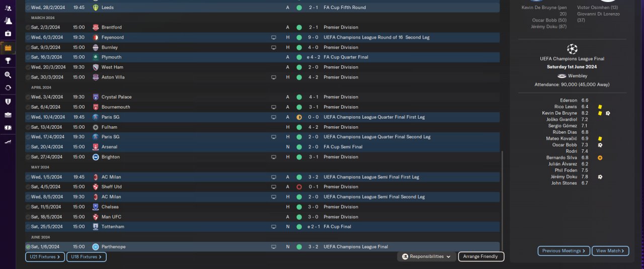Click the TV icon on the Aston Villa row
The height and width of the screenshot is (269, 644).
(274, 77)
